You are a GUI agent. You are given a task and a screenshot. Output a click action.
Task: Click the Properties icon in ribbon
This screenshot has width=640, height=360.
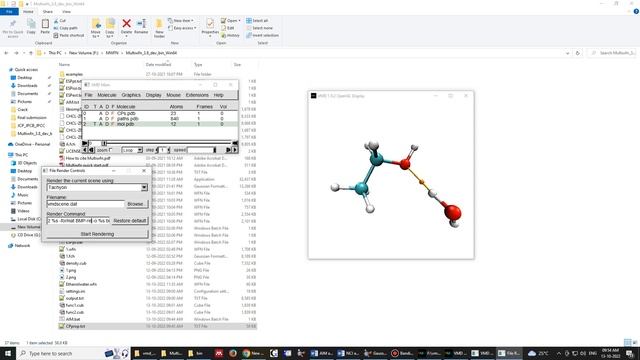tap(210, 23)
